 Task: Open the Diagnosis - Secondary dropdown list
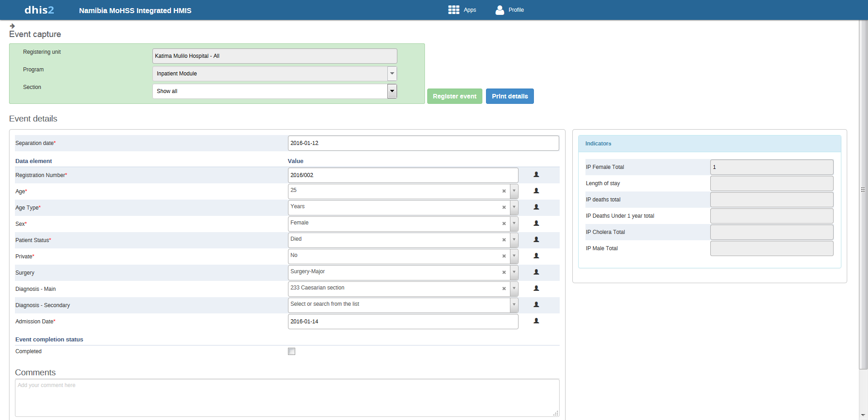[x=514, y=305]
